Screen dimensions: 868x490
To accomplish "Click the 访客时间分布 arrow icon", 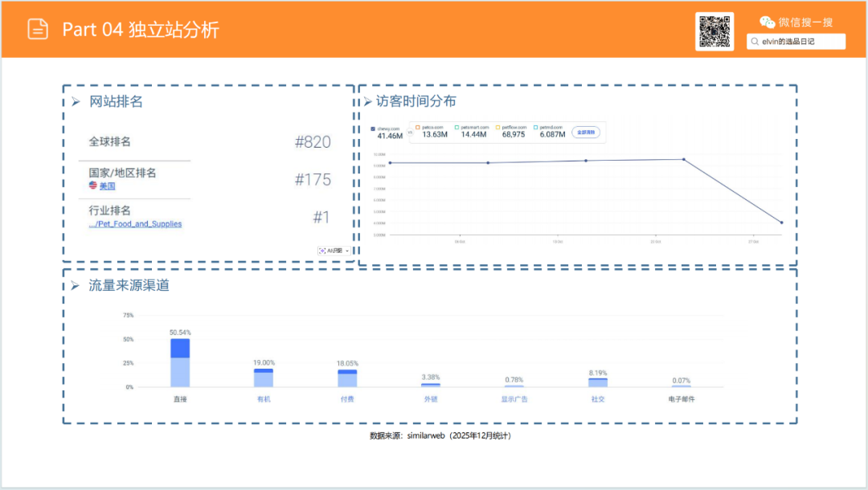I will coord(370,101).
